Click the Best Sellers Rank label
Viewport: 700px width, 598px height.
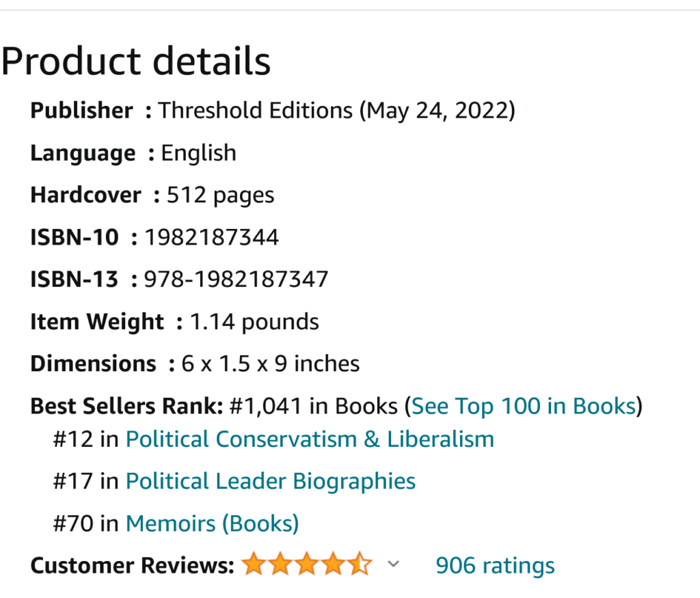(x=127, y=406)
